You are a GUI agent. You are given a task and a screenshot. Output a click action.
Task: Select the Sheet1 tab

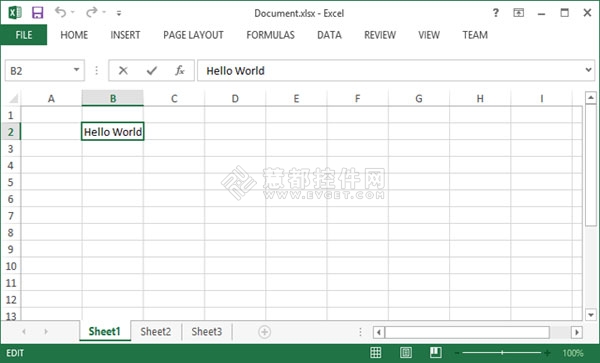click(105, 331)
